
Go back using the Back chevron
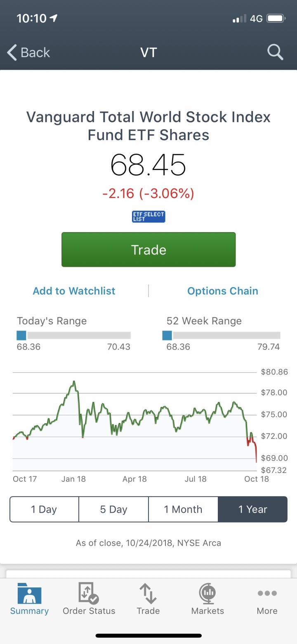tap(12, 53)
